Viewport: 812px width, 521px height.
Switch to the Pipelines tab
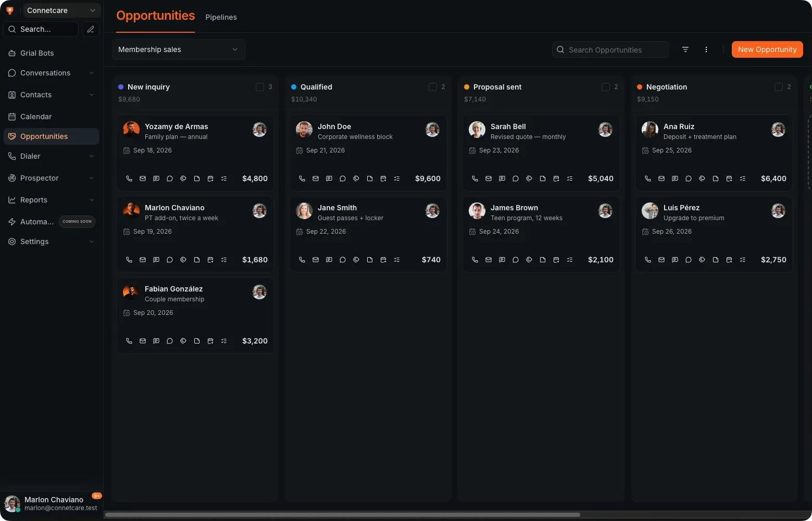pyautogui.click(x=221, y=17)
